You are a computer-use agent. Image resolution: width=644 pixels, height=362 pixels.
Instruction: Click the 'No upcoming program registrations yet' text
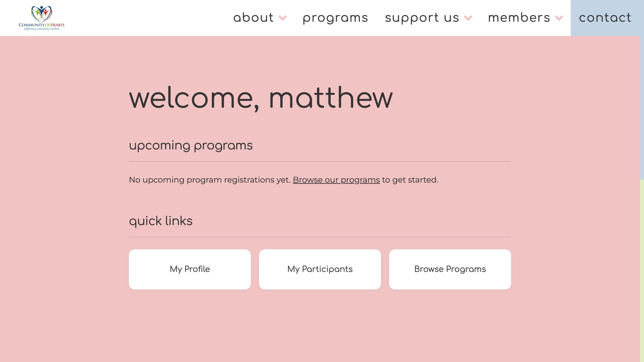210,180
